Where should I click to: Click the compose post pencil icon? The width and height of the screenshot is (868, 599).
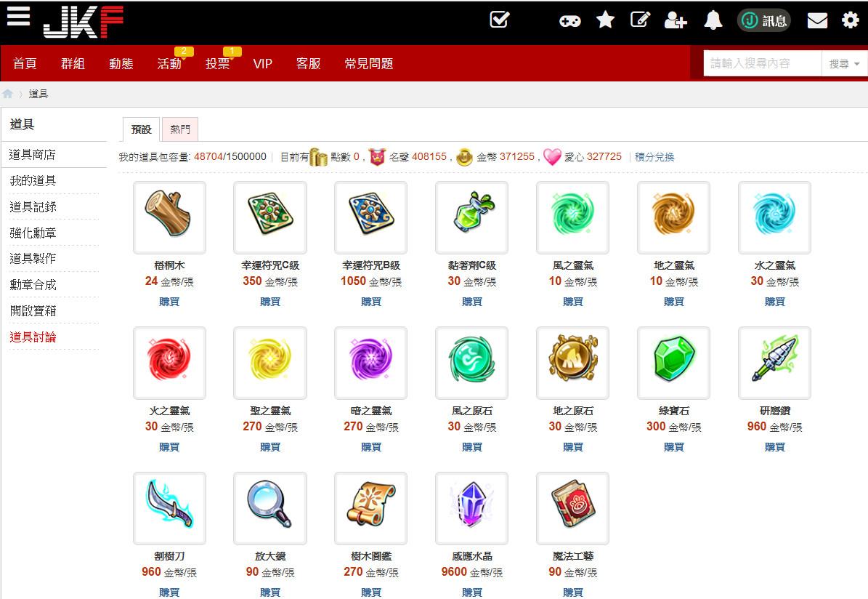click(641, 20)
